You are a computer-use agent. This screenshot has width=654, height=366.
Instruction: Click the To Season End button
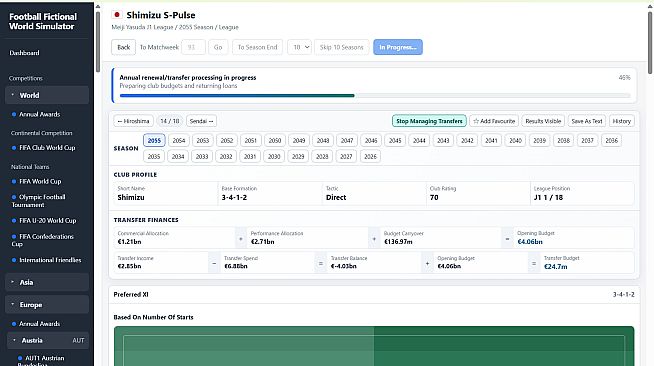click(257, 47)
